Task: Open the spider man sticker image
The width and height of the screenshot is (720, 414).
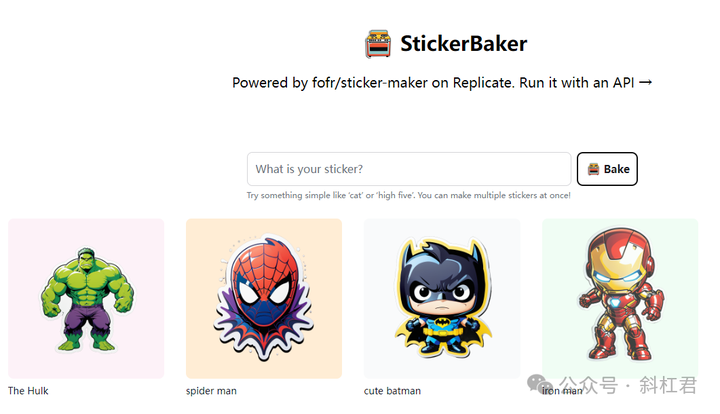Action: click(264, 299)
